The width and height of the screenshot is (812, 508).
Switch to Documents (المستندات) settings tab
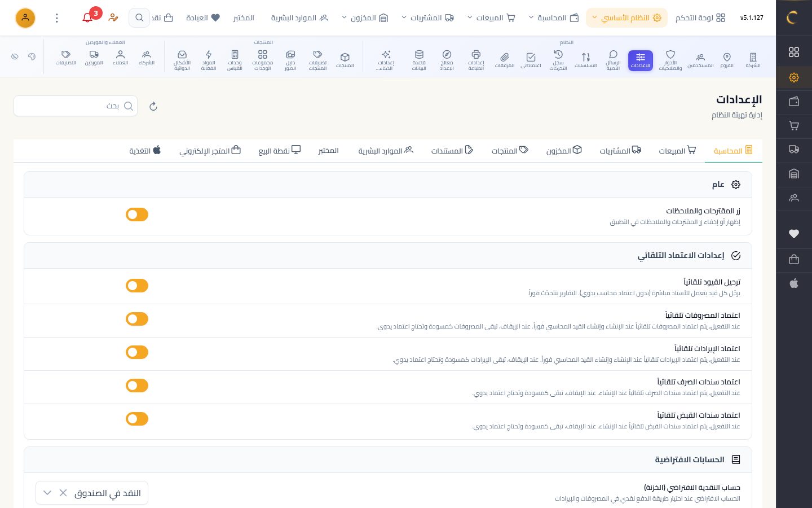click(x=452, y=151)
